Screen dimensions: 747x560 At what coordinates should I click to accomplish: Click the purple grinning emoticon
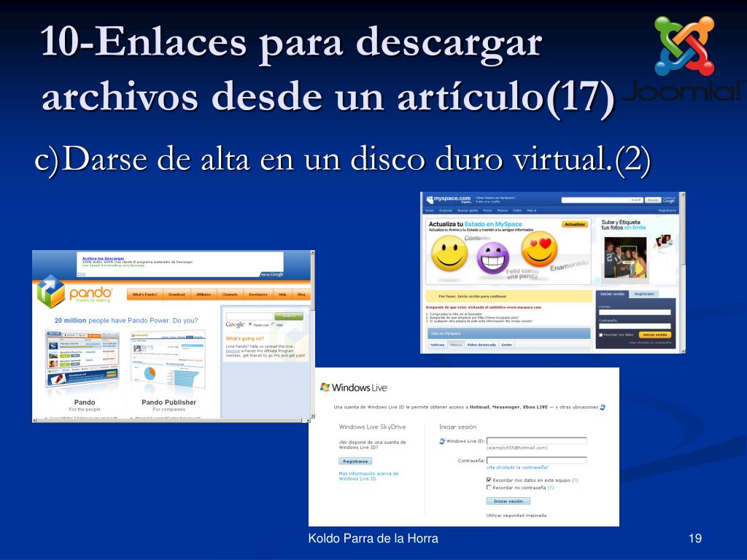pyautogui.click(x=493, y=257)
